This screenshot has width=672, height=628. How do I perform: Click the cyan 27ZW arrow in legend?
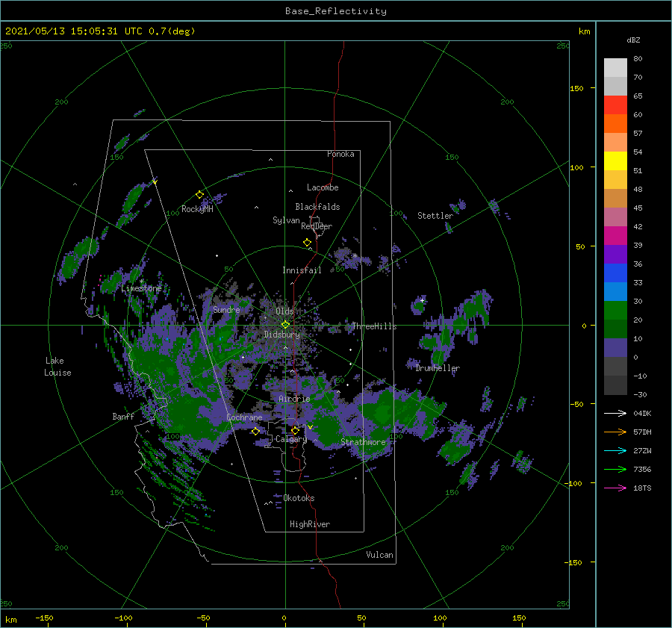615,450
